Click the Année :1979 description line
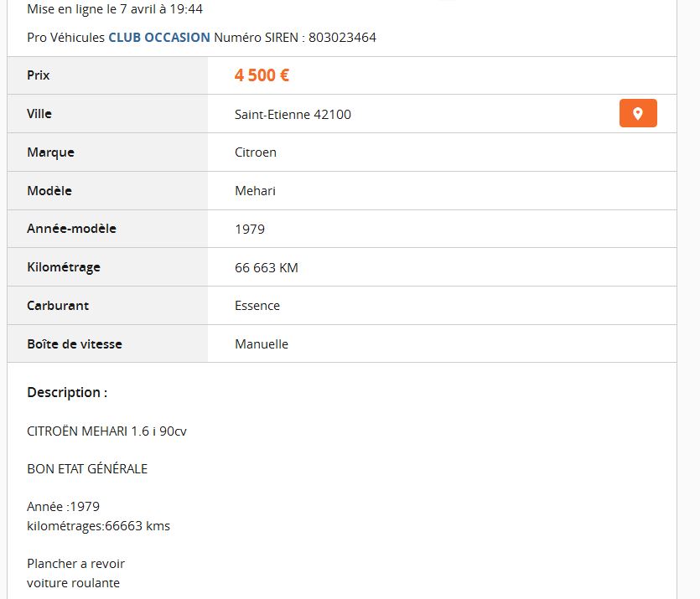Image resolution: width=700 pixels, height=599 pixels. (x=64, y=507)
